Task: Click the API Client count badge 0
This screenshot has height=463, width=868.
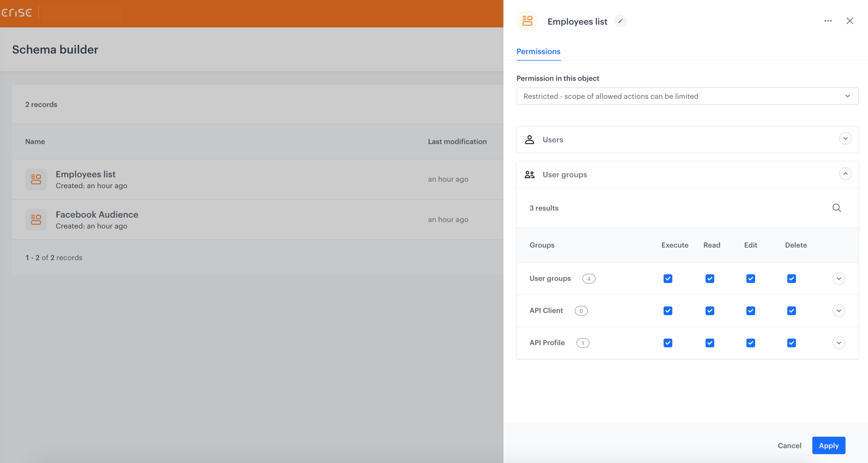Action: (581, 311)
